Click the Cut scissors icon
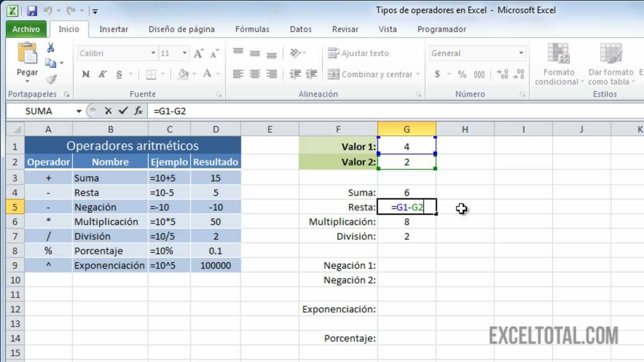The image size is (644, 362). [x=50, y=48]
